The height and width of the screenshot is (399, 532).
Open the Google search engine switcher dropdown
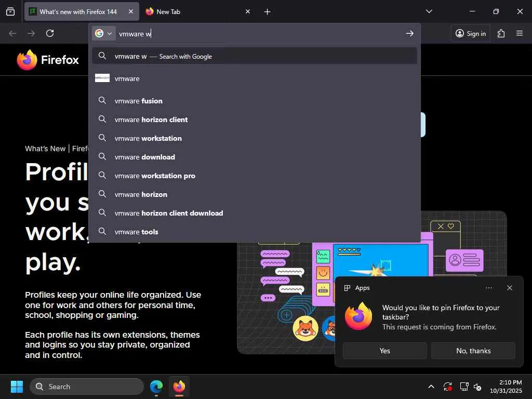103,33
